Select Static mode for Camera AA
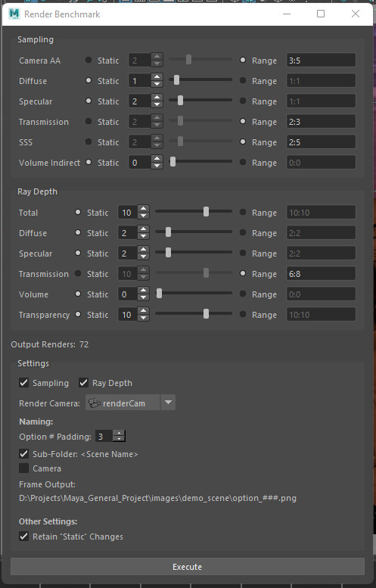 pyautogui.click(x=89, y=60)
